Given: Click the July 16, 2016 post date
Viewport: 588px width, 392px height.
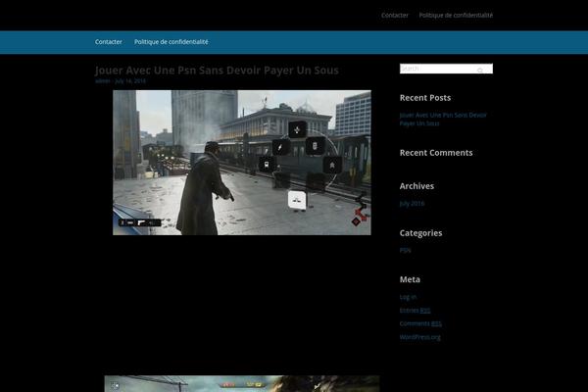Looking at the screenshot, I should point(130,81).
